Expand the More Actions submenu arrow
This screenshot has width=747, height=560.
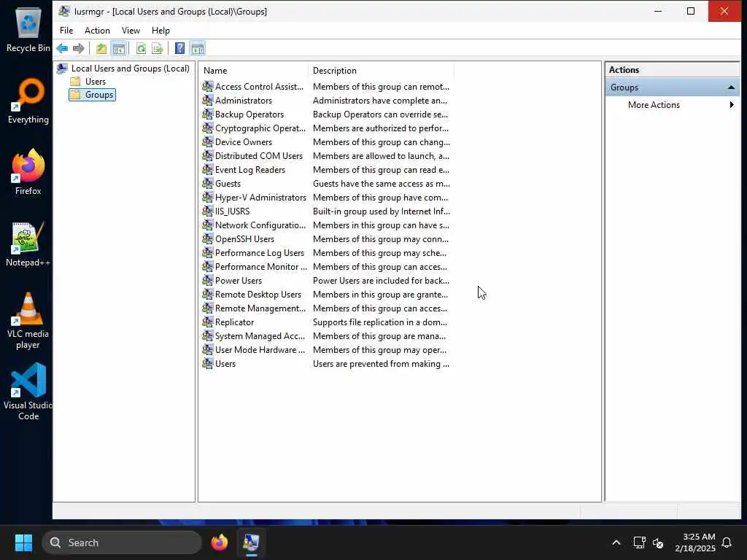pos(732,105)
